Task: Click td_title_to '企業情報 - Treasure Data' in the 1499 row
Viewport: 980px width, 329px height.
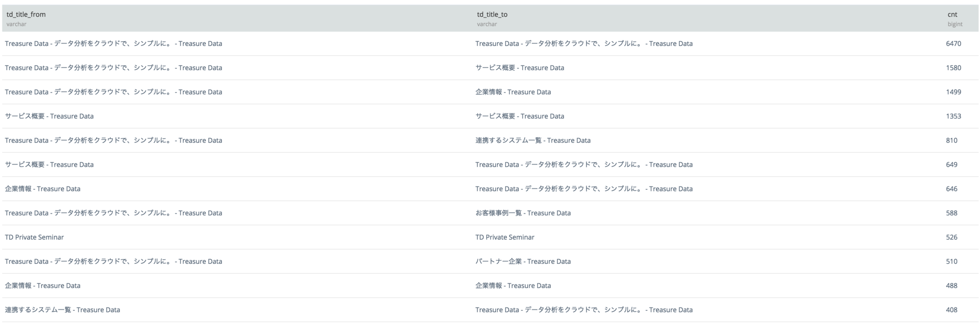Action: pyautogui.click(x=513, y=92)
